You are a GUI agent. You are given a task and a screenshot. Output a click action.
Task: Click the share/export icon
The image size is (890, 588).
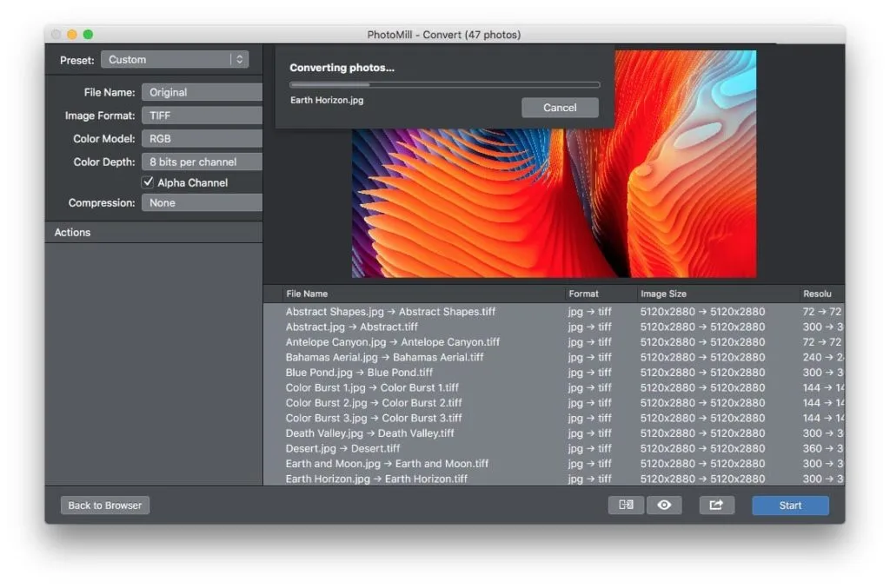coord(716,505)
